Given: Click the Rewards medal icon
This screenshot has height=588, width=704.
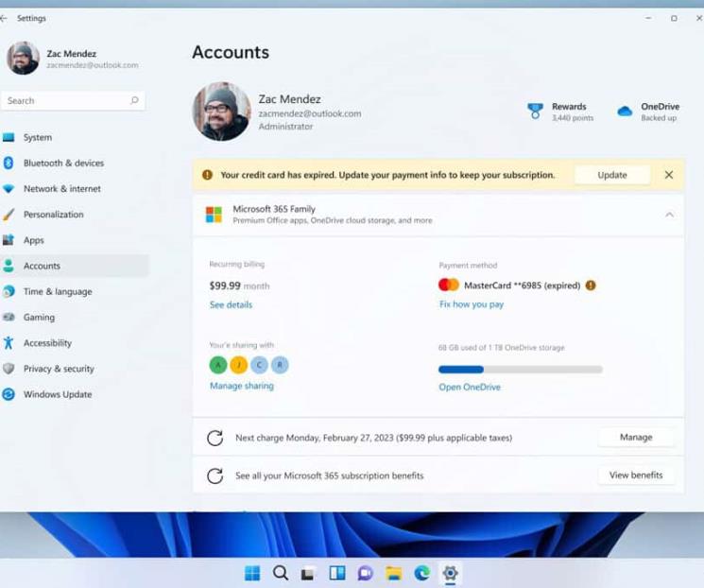Looking at the screenshot, I should [x=535, y=111].
